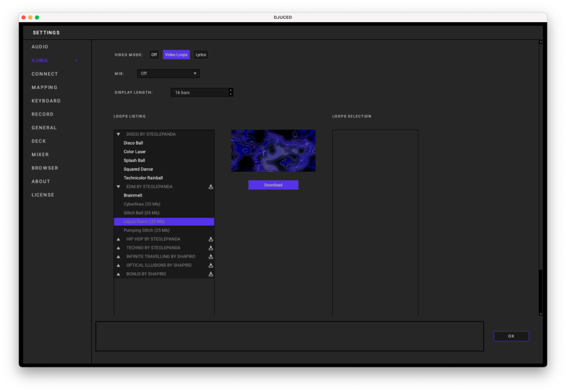This screenshot has height=392, width=566.
Task: Download Infinite Travelling by Shapiro pack icon
Action: (211, 257)
